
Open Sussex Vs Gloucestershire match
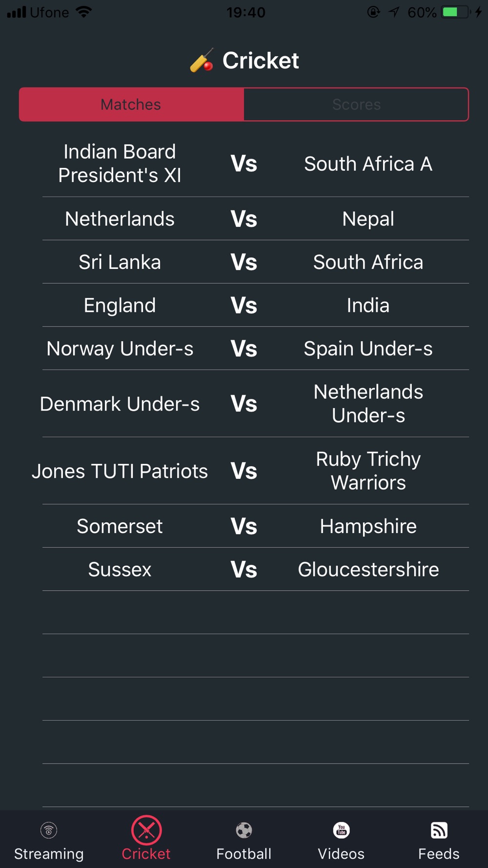(244, 569)
